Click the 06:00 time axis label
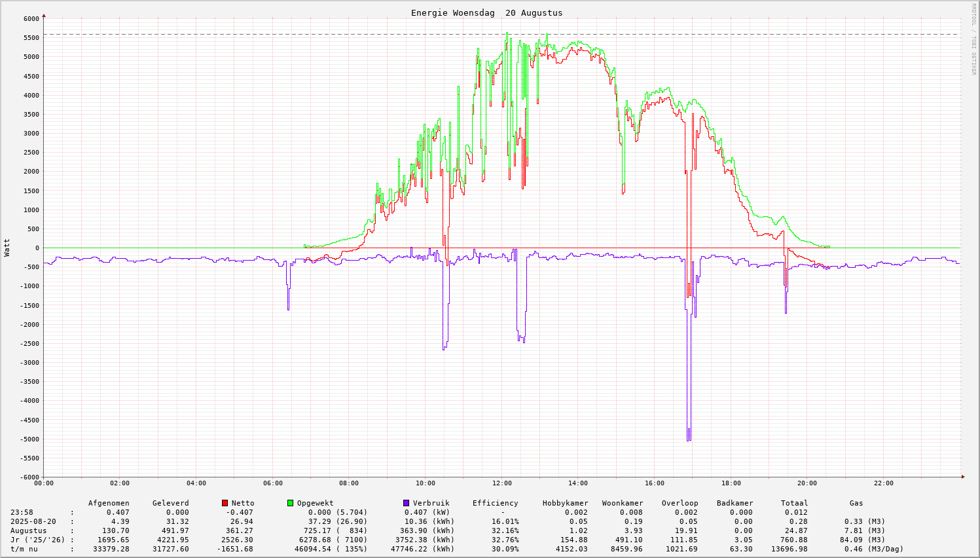Image resolution: width=980 pixels, height=558 pixels. click(272, 483)
